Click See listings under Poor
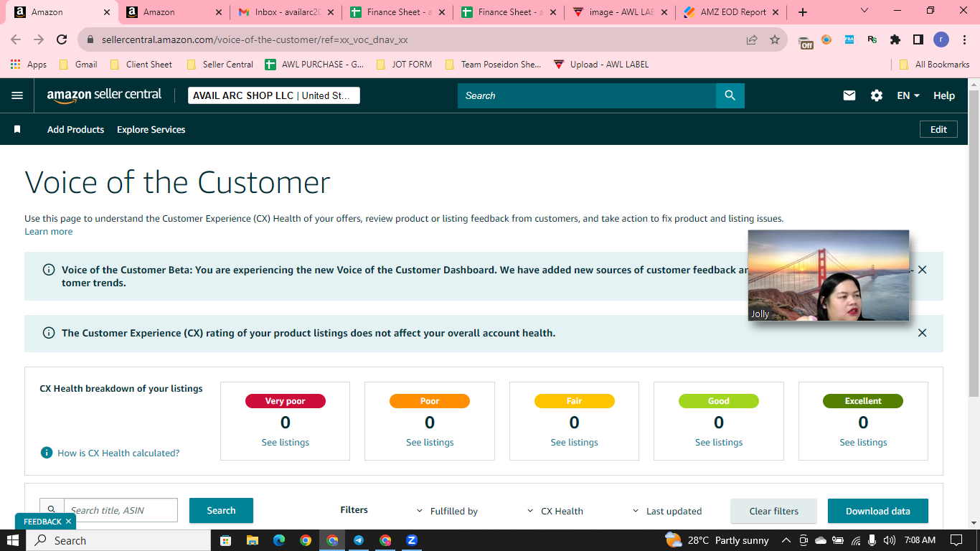This screenshot has width=980, height=551. point(430,443)
